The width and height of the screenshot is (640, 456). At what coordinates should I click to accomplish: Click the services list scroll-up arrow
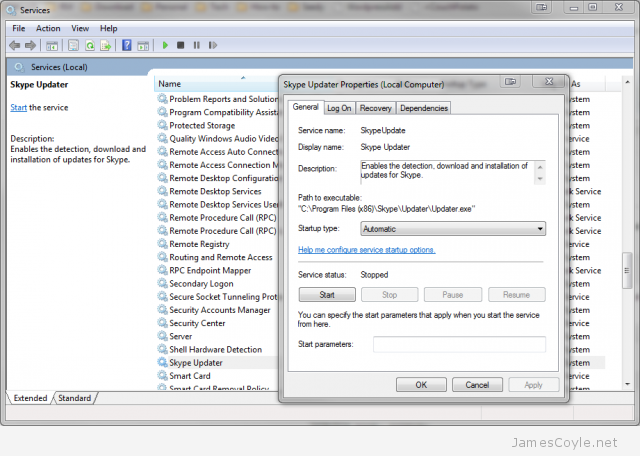tap(627, 82)
